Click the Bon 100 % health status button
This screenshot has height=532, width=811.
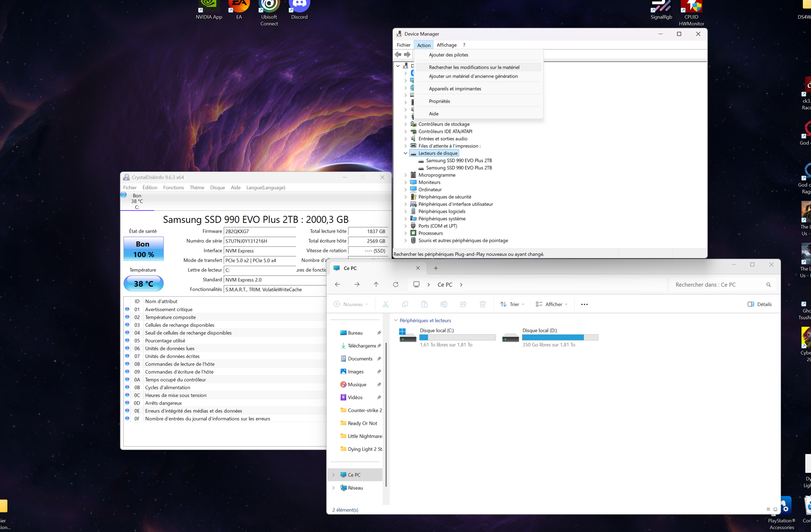click(143, 249)
